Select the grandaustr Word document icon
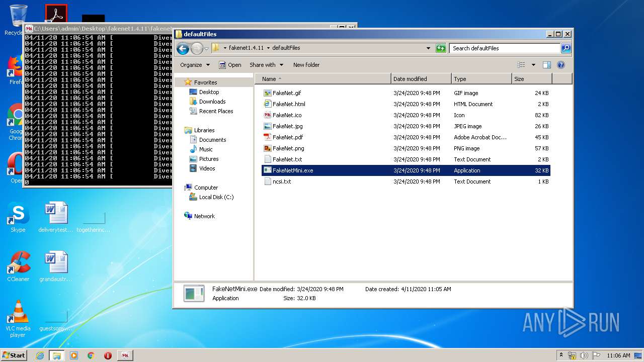The height and width of the screenshot is (362, 644). (x=56, y=262)
